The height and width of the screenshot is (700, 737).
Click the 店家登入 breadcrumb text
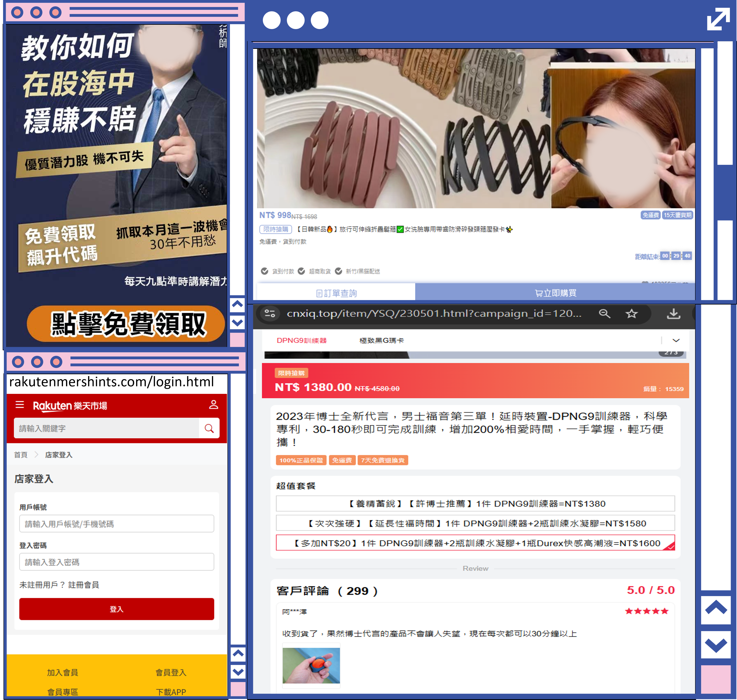click(59, 454)
